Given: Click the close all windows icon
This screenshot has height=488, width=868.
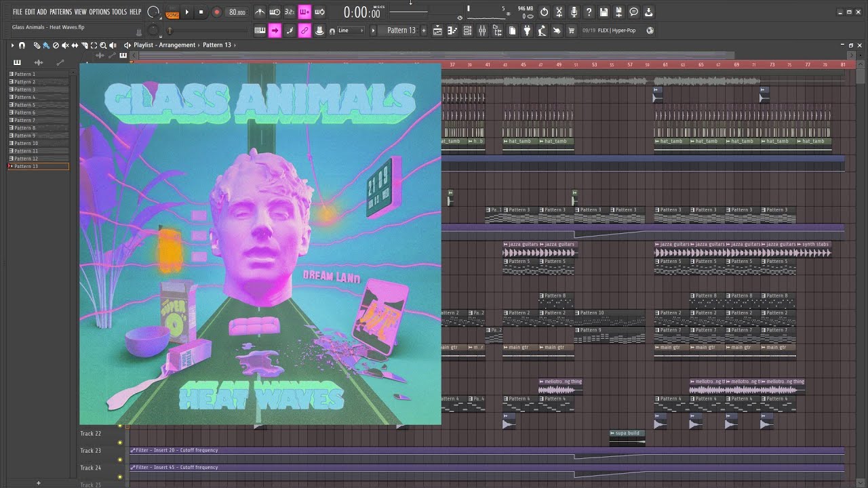Looking at the screenshot, I should click(557, 30).
